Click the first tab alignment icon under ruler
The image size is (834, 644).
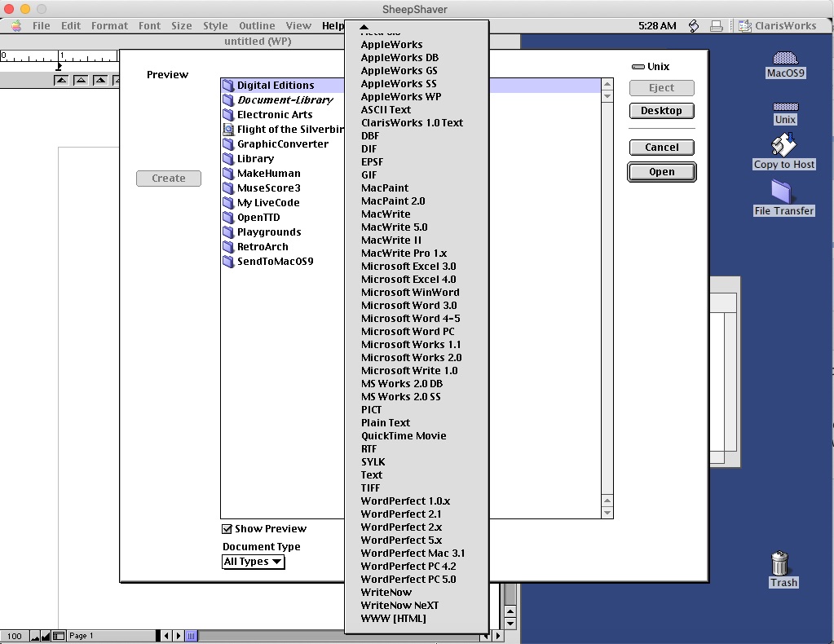tap(61, 81)
